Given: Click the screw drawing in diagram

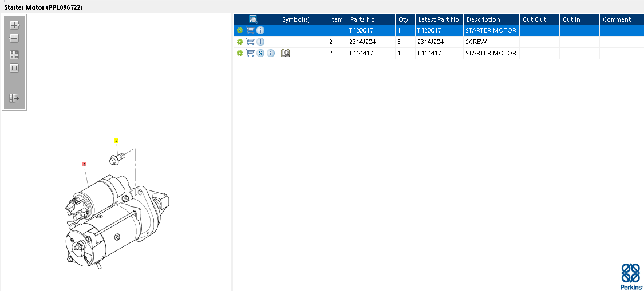Looking at the screenshot, I should [117, 159].
